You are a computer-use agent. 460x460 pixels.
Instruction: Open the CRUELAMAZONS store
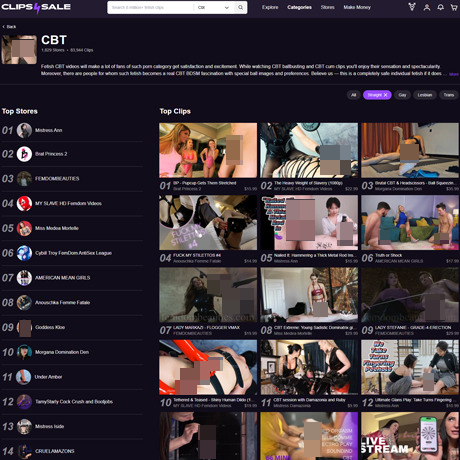(x=55, y=451)
